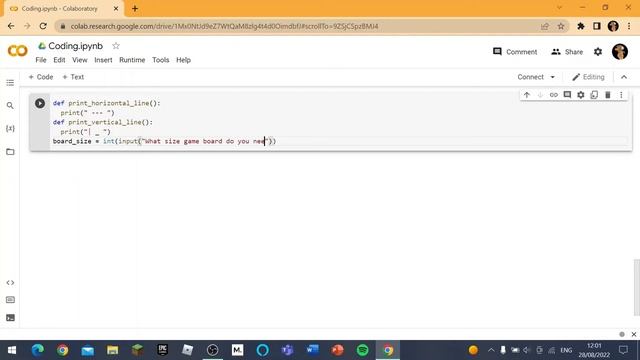The image size is (640, 360).
Task: Mirror cell in tab
Action: (594, 95)
